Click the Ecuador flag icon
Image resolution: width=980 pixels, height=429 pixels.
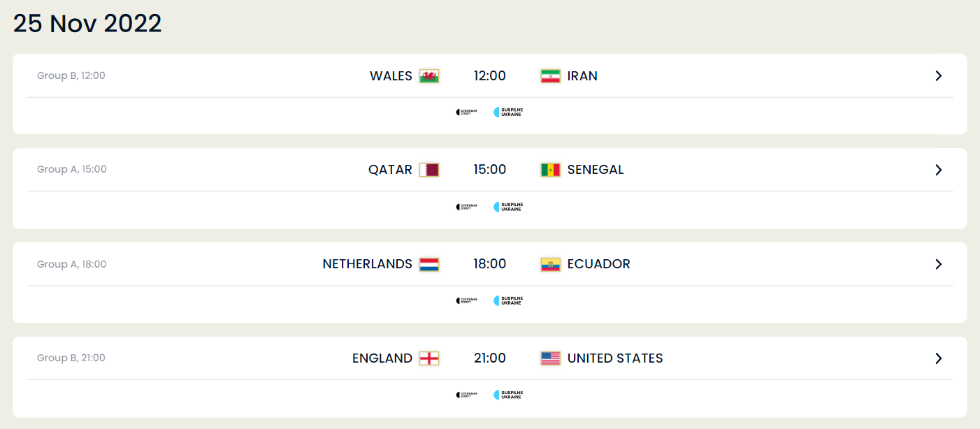point(550,264)
